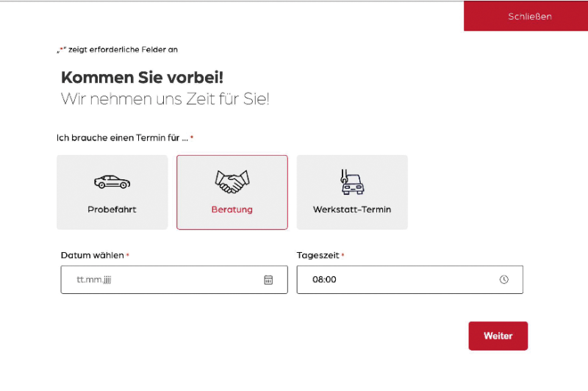Click the 'Tageszeit' field label

[x=318, y=255]
